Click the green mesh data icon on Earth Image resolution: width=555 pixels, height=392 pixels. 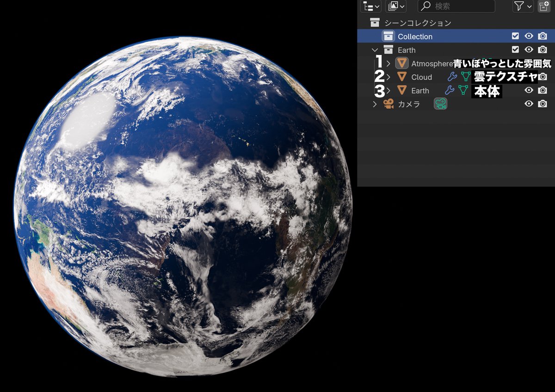click(x=462, y=91)
